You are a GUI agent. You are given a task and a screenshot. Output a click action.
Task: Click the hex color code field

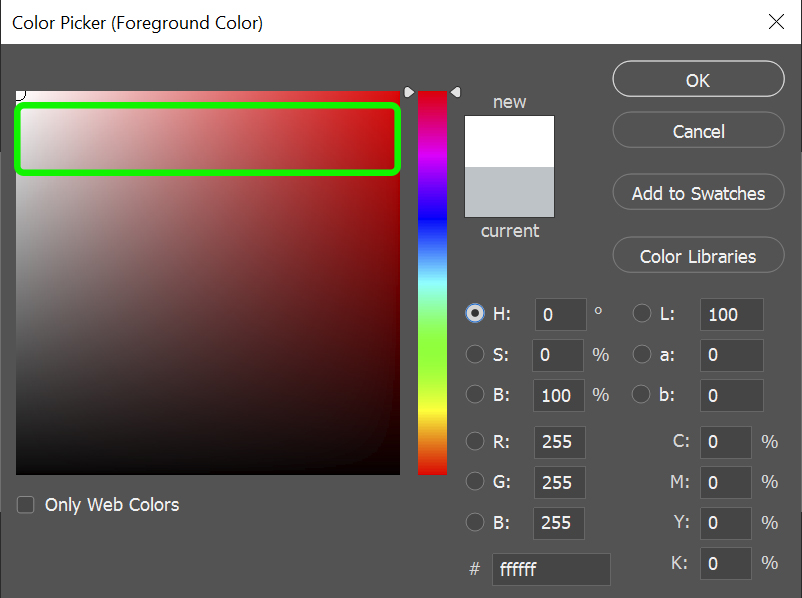[x=551, y=569]
